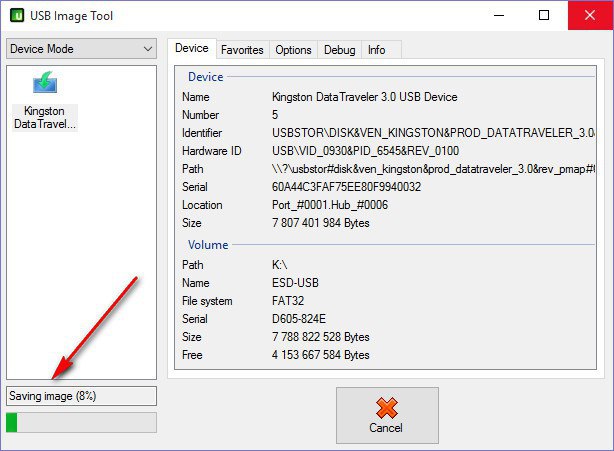Close the USB Image Tool window
Screen dimensions: 614x451
[588, 16]
